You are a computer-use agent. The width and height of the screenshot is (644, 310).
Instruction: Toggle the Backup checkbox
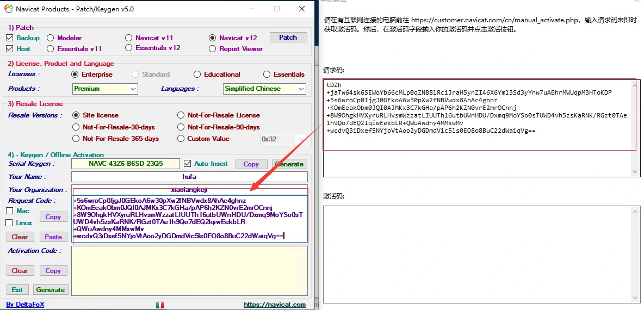coord(9,38)
